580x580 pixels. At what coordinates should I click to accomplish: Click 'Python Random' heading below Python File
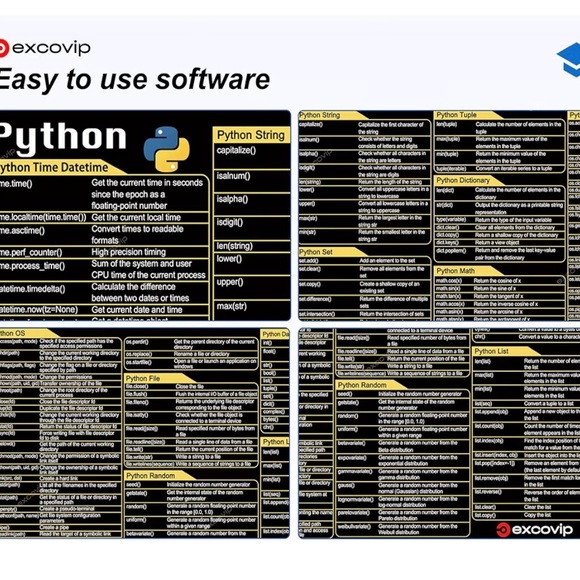click(x=151, y=476)
